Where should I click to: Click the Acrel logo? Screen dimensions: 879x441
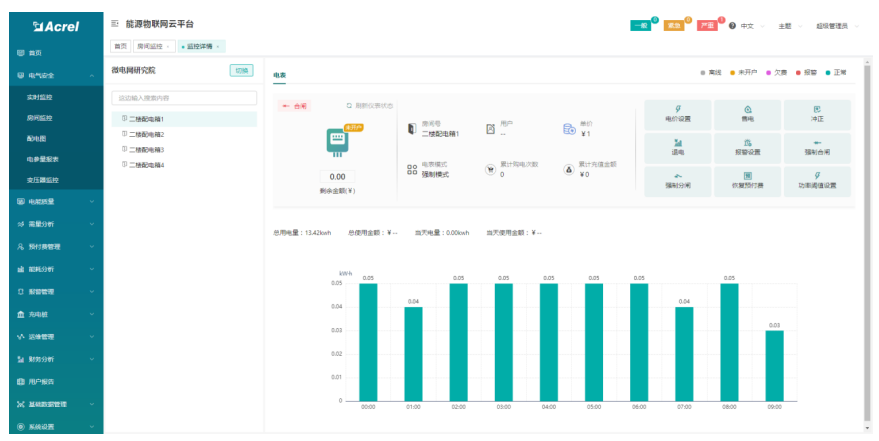(x=52, y=26)
